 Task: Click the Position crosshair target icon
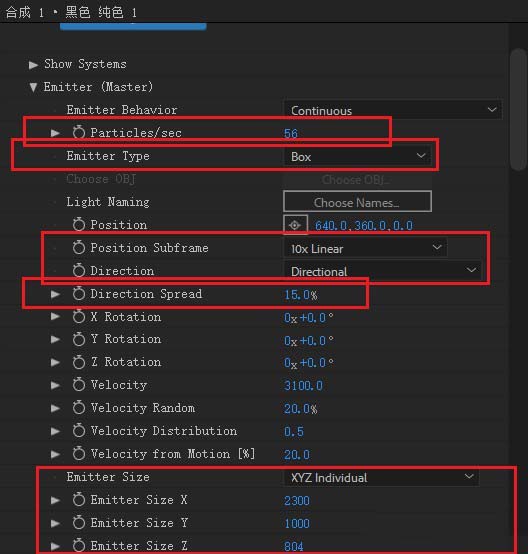tap(295, 225)
